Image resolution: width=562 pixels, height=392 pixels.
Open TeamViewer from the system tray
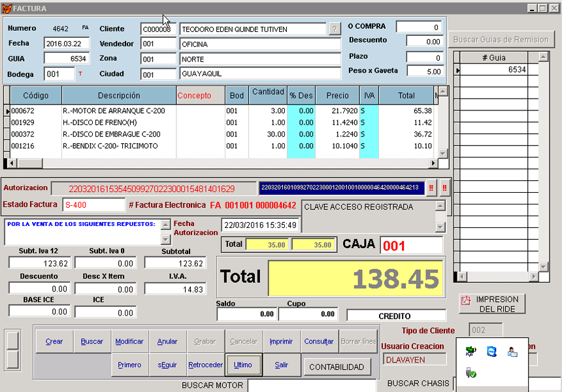[491, 351]
